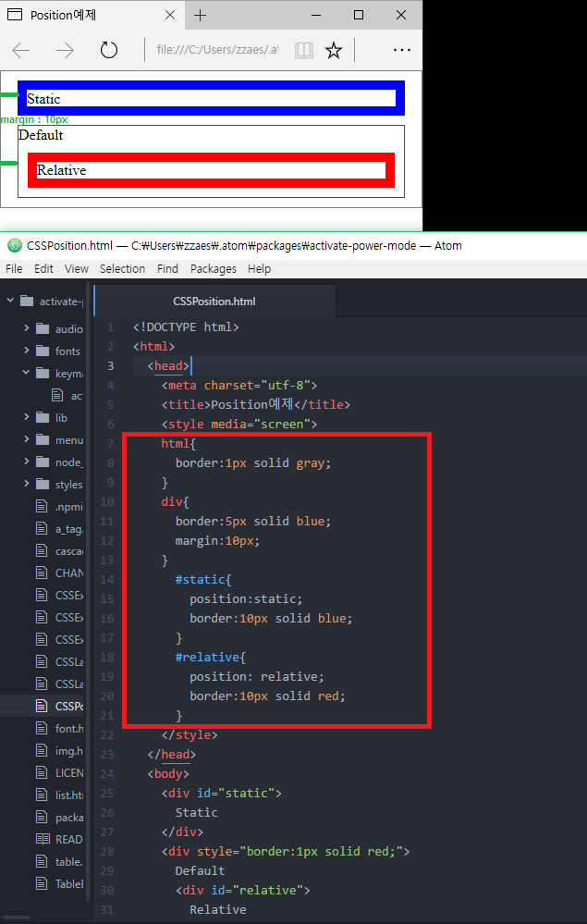Collapse the activate-power-mode root folder
Image resolution: width=587 pixels, height=924 pixels.
pyautogui.click(x=10, y=301)
